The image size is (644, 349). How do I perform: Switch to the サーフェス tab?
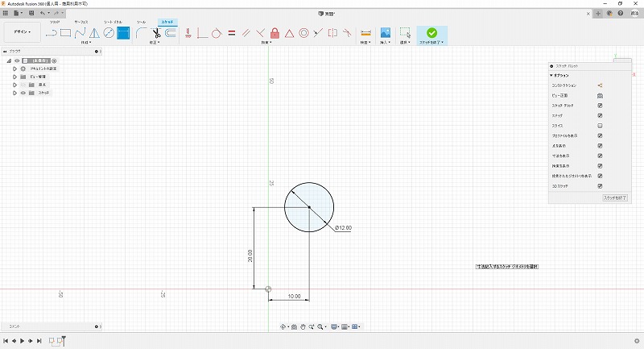(81, 22)
